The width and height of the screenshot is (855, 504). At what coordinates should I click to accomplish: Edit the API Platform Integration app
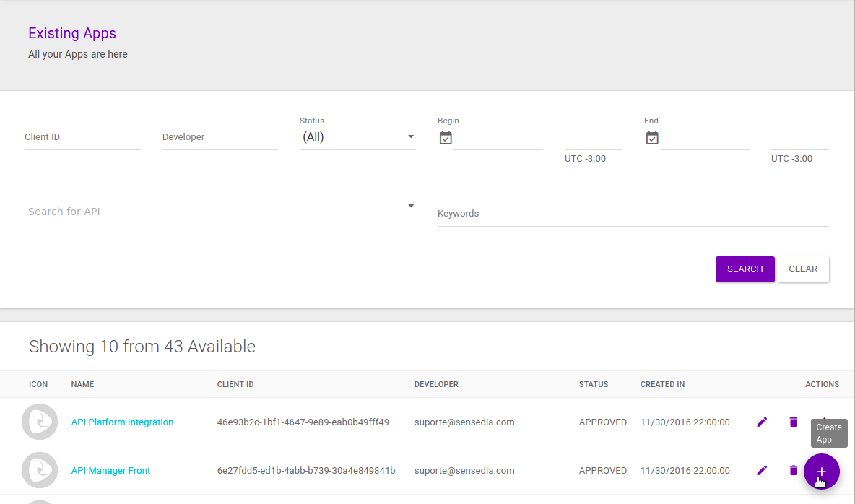click(x=762, y=422)
